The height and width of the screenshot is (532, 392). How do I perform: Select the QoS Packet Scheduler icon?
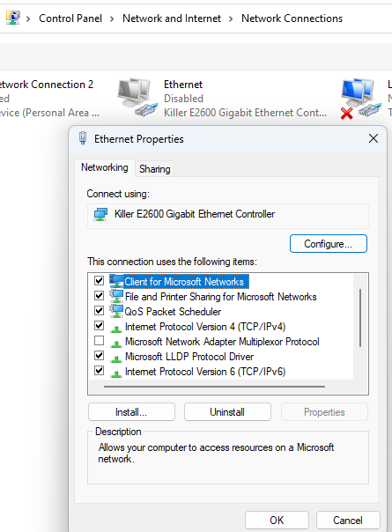[116, 311]
